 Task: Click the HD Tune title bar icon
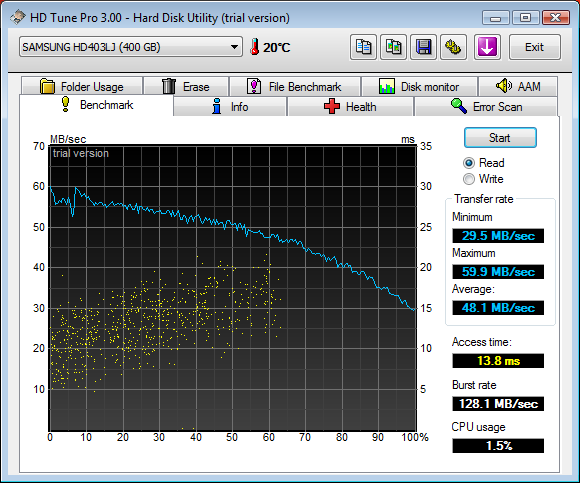[17, 17]
